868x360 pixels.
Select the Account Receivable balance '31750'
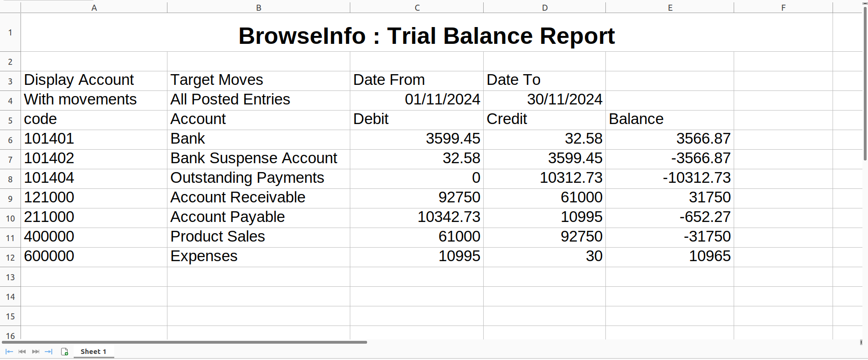tap(670, 198)
